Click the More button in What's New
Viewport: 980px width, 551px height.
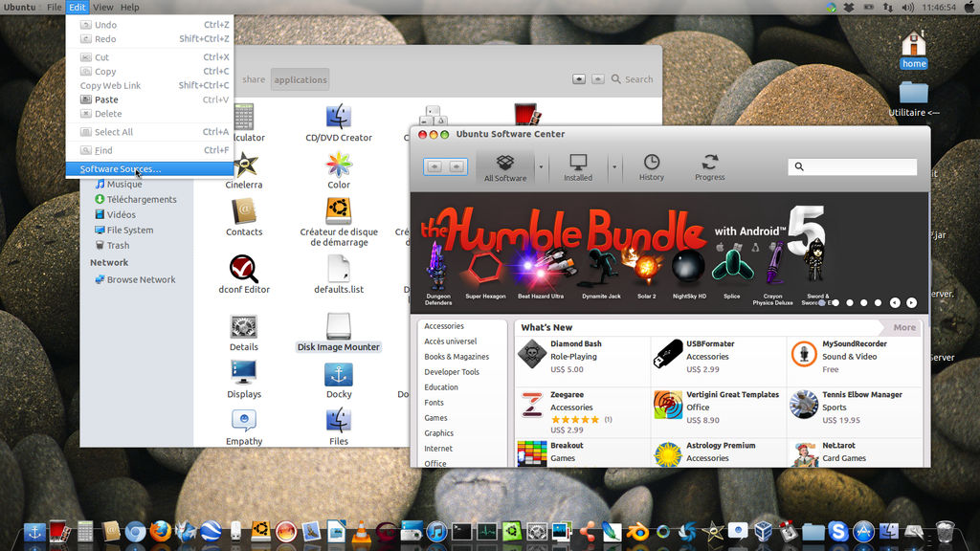coord(903,327)
